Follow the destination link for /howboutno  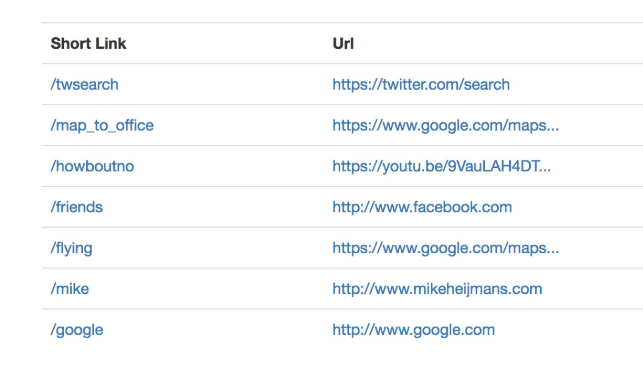coord(441,166)
